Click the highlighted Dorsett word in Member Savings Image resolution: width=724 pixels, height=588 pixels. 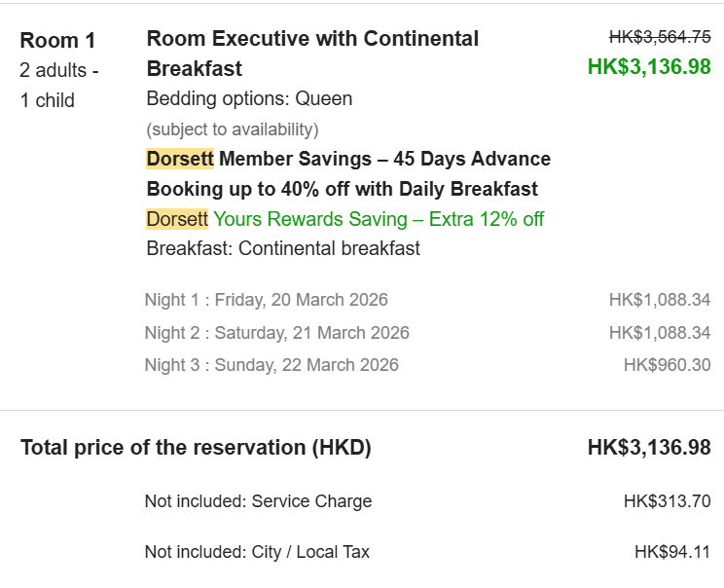coord(180,159)
